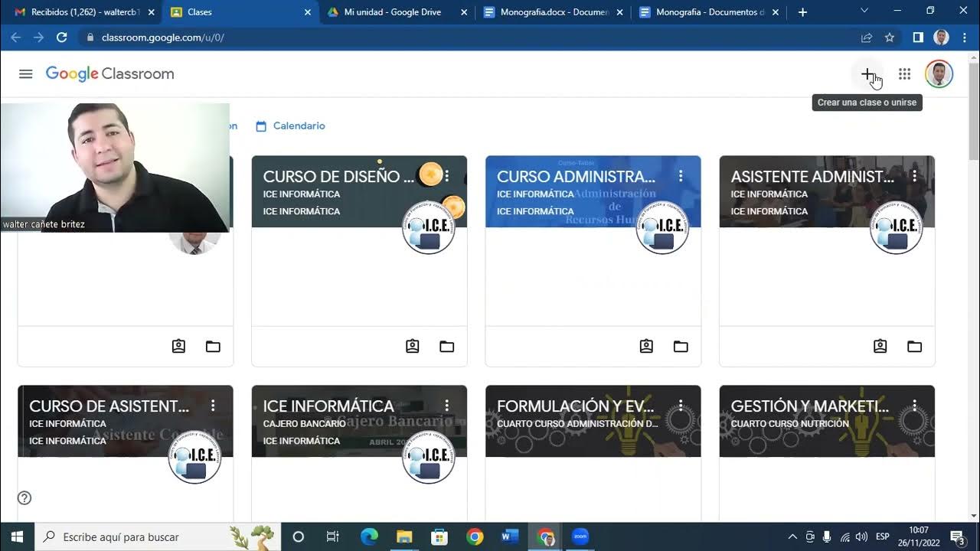
Task: Open the Google account avatar in Classroom header
Action: click(x=939, y=73)
